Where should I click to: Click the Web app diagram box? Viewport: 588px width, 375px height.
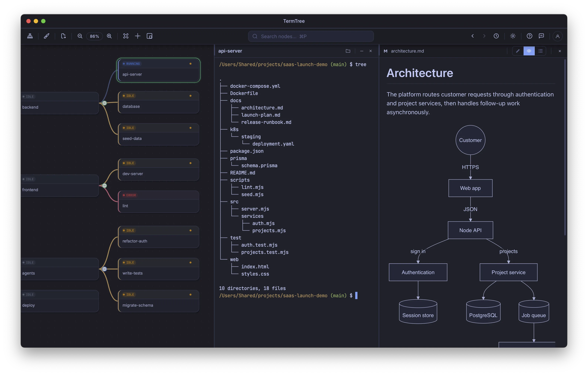pos(470,188)
